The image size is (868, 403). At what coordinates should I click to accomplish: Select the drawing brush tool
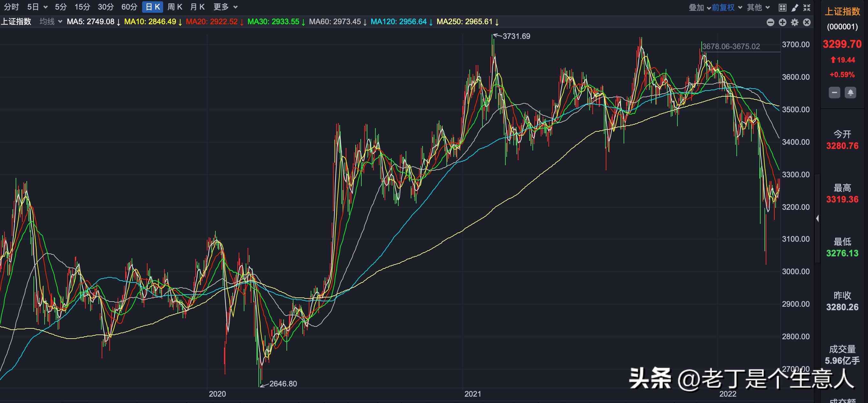[794, 7]
